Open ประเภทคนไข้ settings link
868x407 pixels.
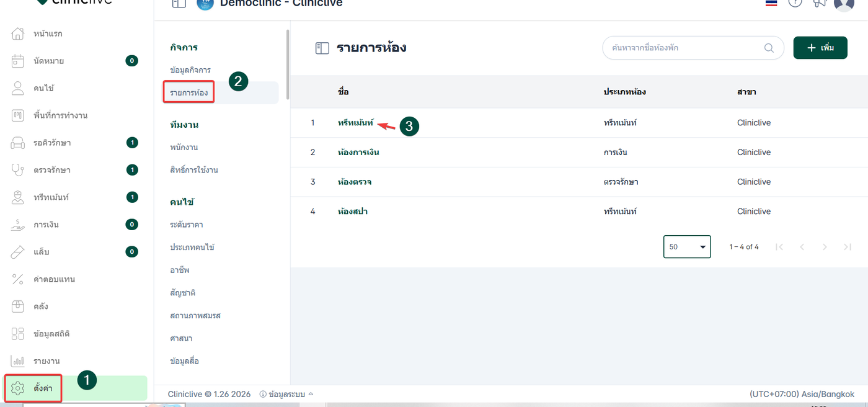[192, 247]
